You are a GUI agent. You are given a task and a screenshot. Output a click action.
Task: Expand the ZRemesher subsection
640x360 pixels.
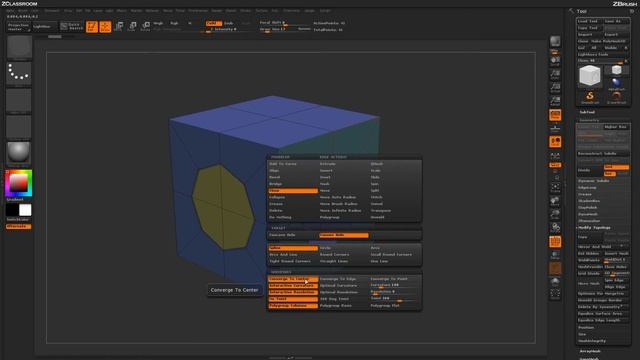tap(589, 221)
